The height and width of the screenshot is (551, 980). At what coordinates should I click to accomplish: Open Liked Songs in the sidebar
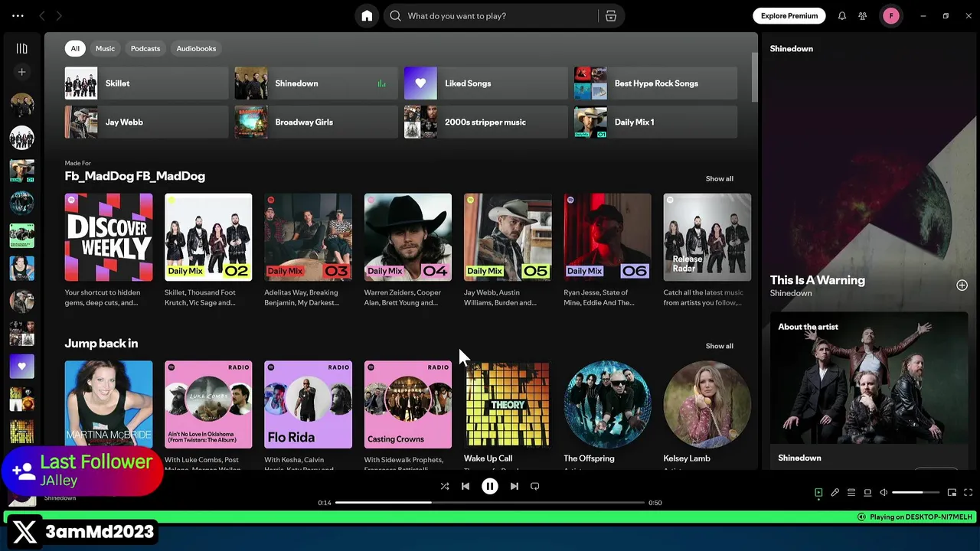tap(21, 367)
